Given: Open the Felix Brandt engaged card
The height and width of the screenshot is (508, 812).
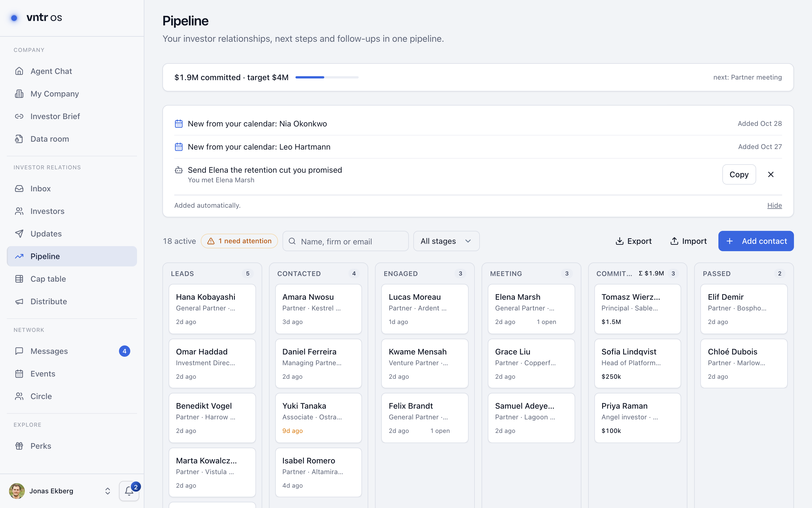Looking at the screenshot, I should 425,418.
